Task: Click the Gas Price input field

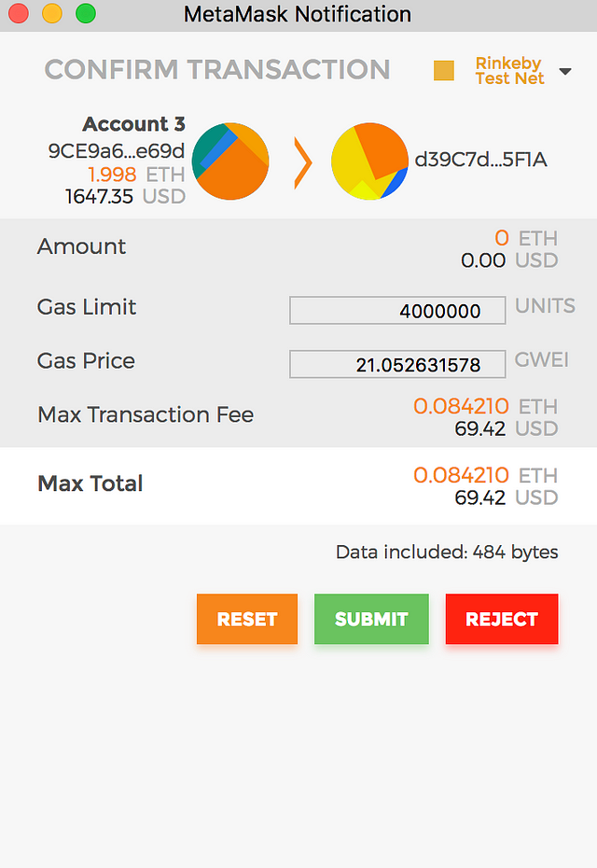Action: (397, 364)
